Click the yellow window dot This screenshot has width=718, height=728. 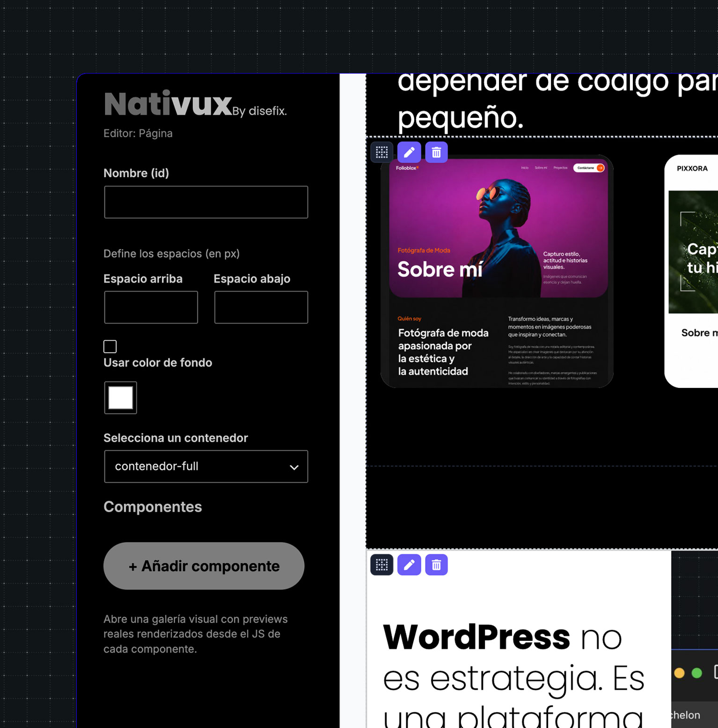(679, 673)
